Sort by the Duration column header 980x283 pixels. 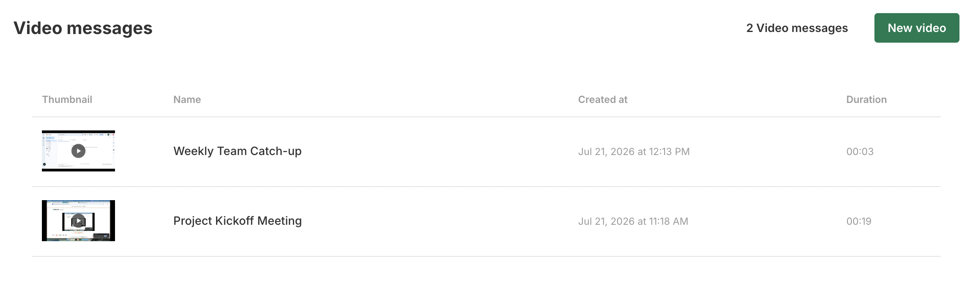pyautogui.click(x=866, y=100)
